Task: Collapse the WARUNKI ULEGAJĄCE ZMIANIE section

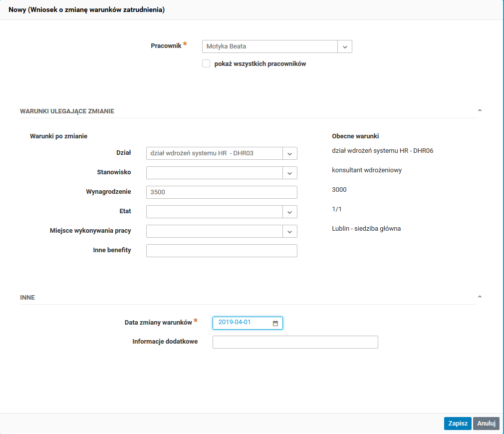Action: click(x=480, y=110)
